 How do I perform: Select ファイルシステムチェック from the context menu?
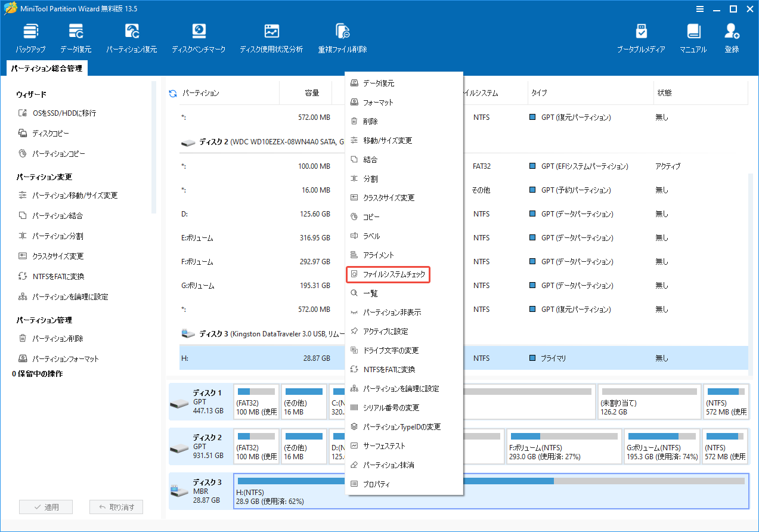click(388, 274)
